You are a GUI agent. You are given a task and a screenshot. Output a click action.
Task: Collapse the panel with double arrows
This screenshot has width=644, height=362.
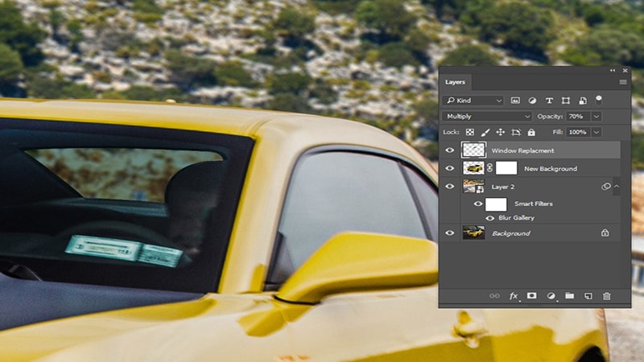613,71
